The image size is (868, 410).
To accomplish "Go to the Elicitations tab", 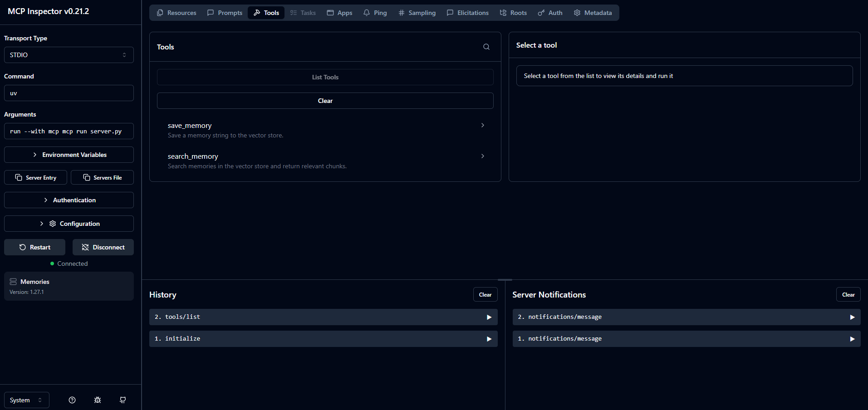I will (x=468, y=13).
